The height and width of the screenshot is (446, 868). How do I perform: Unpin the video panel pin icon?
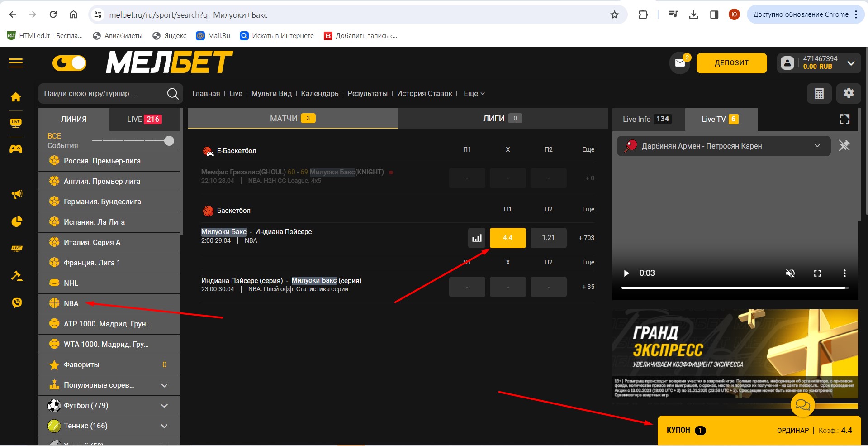pos(844,146)
